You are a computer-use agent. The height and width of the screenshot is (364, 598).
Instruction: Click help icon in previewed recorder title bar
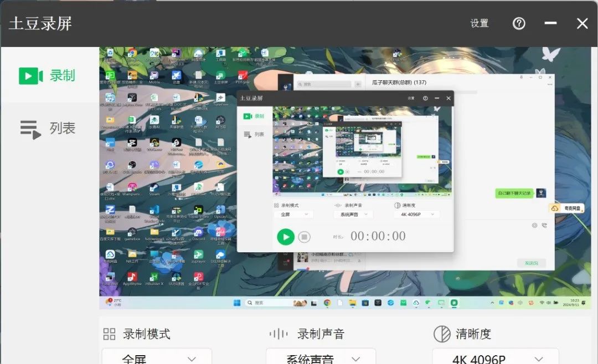pos(425,98)
